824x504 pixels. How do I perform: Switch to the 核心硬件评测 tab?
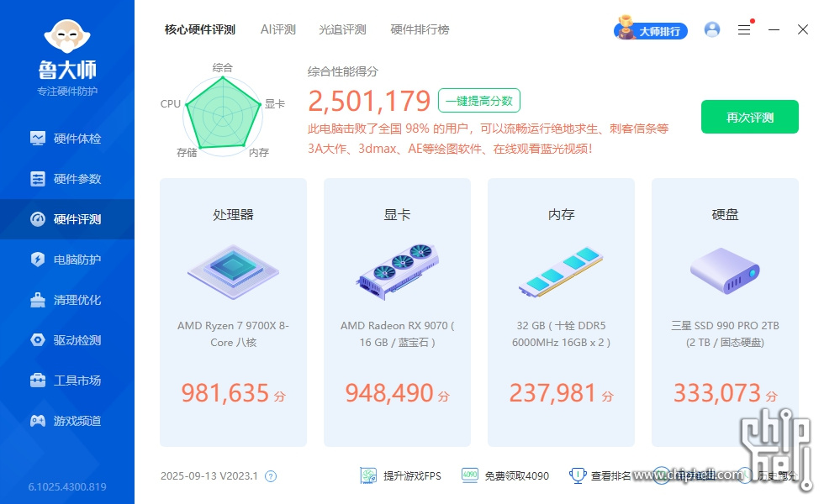click(x=200, y=29)
